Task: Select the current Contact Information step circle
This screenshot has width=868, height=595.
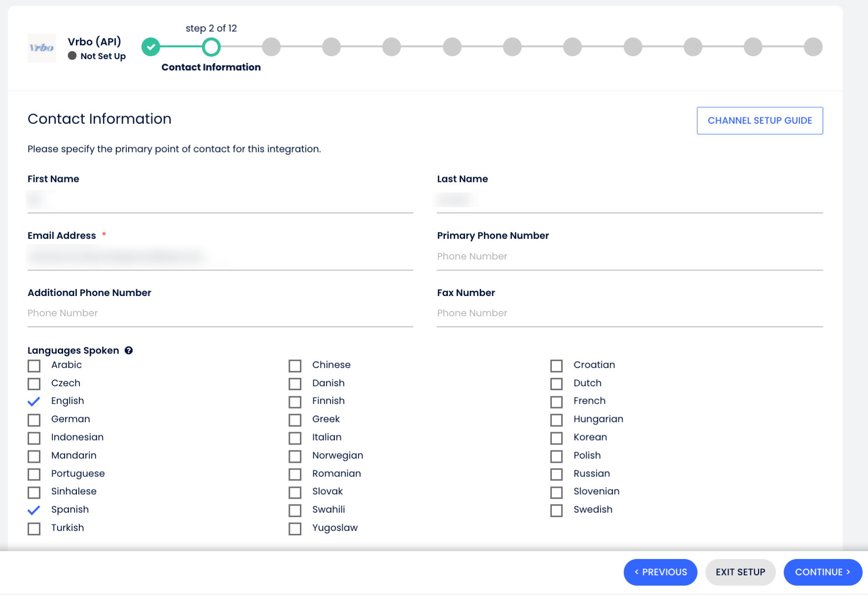Action: [x=211, y=47]
